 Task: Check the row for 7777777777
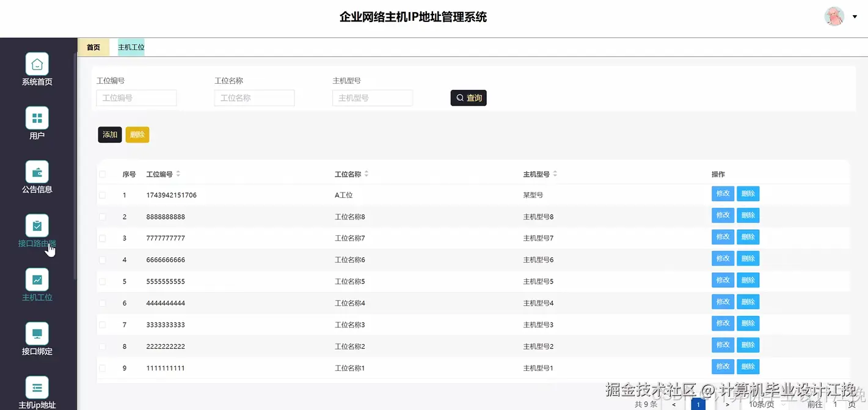pos(103,238)
